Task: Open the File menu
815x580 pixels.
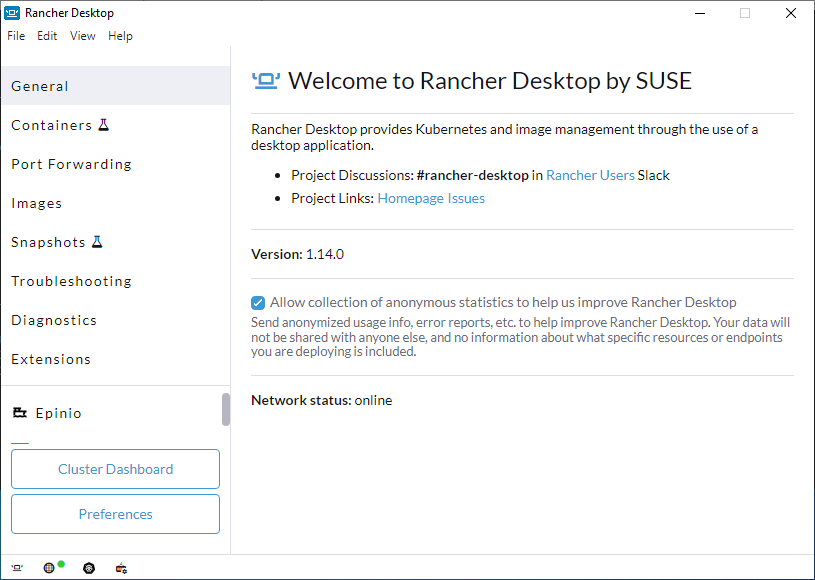Action: click(16, 36)
